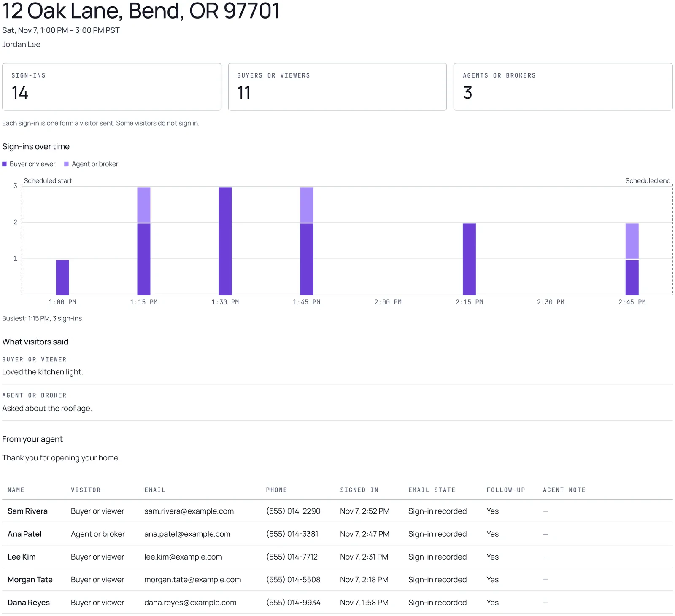
Task: Click the phone number (555) 014-3381
Action: pyautogui.click(x=292, y=534)
